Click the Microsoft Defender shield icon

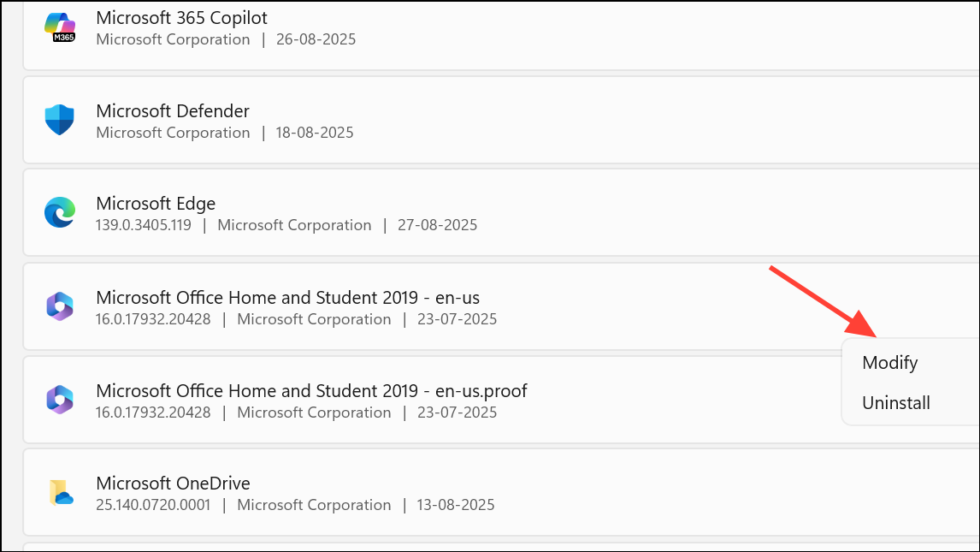click(60, 120)
